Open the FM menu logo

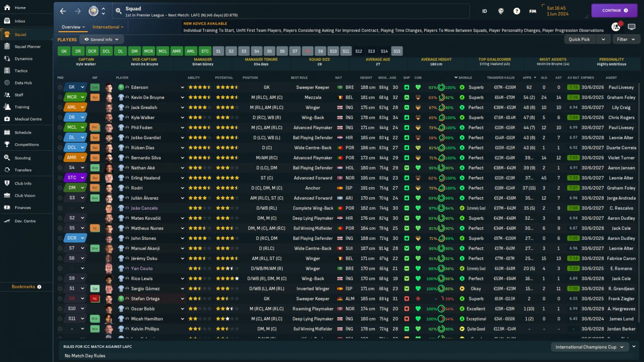532,11
